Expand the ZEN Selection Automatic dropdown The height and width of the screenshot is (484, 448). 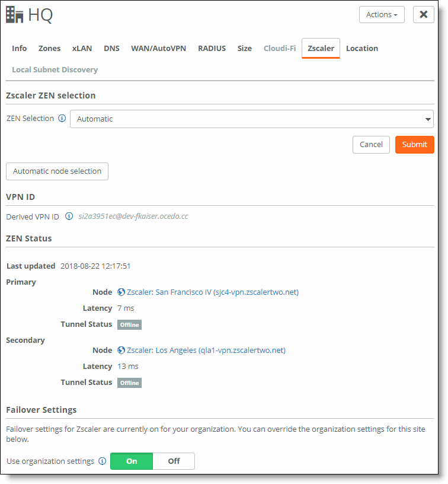coord(252,119)
